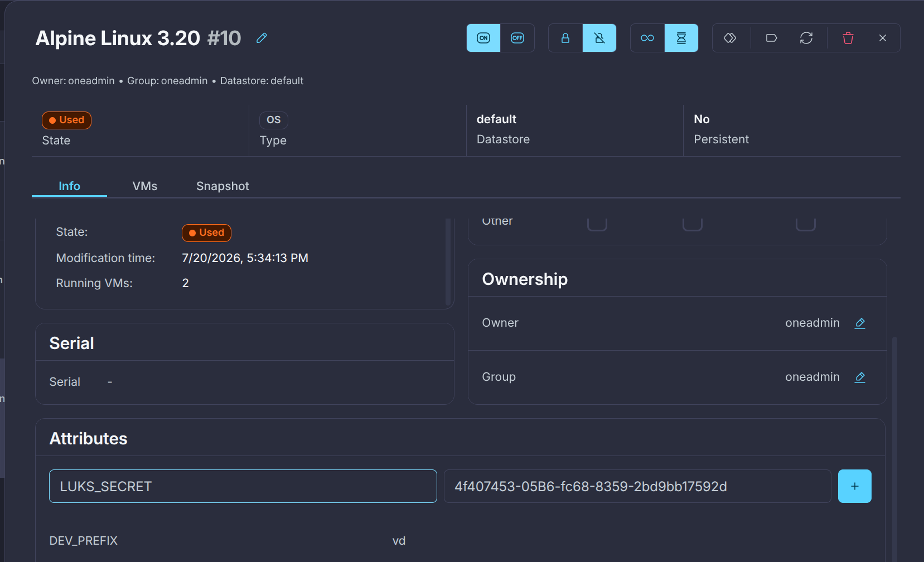The width and height of the screenshot is (924, 562).
Task: Click the Owner: oneadmin subtitle text
Action: pyautogui.click(x=73, y=81)
